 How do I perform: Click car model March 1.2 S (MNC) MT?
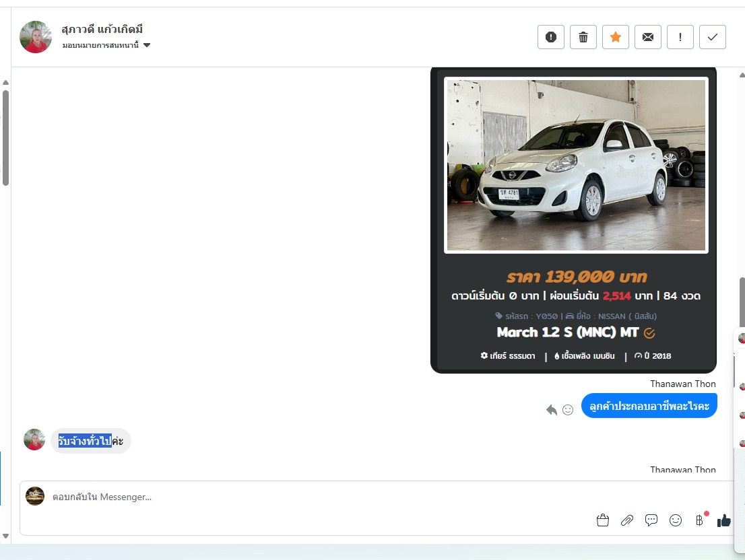pos(568,332)
